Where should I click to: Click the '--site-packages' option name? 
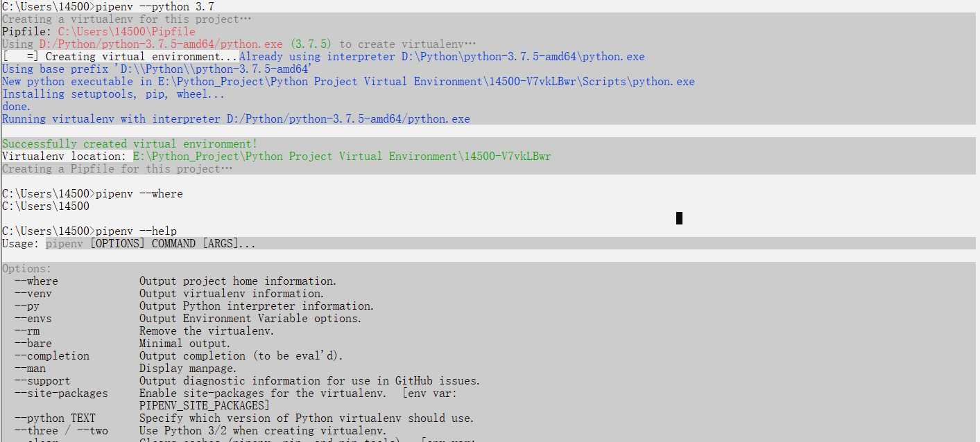click(61, 394)
